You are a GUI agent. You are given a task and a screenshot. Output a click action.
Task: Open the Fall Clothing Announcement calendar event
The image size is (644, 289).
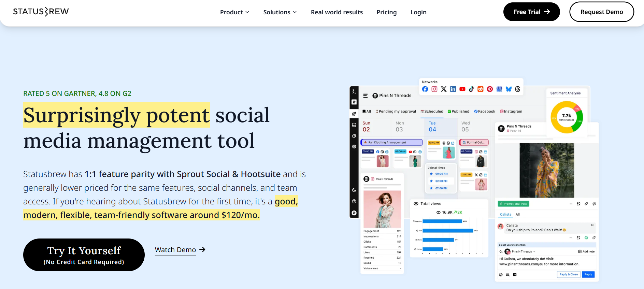tap(391, 142)
